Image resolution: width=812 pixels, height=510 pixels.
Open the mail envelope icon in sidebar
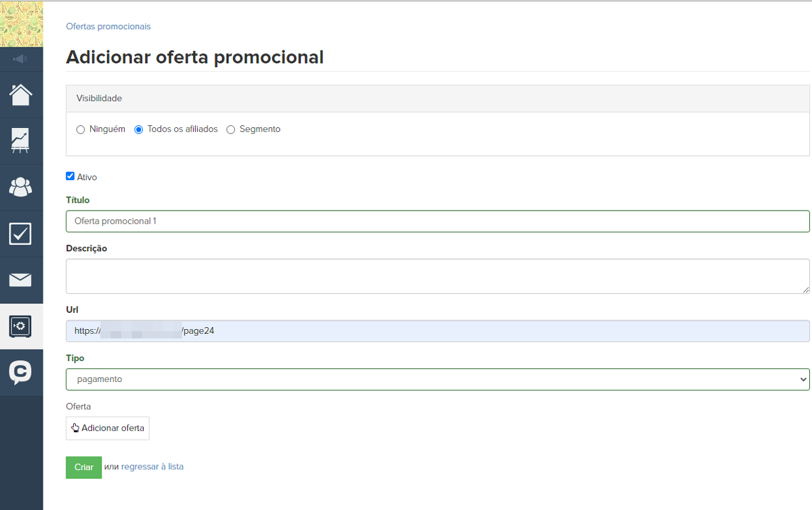[21, 280]
